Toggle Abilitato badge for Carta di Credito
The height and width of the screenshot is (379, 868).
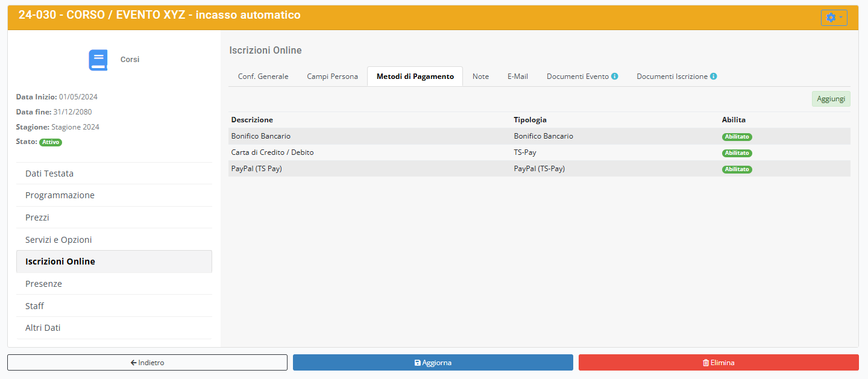(x=737, y=153)
